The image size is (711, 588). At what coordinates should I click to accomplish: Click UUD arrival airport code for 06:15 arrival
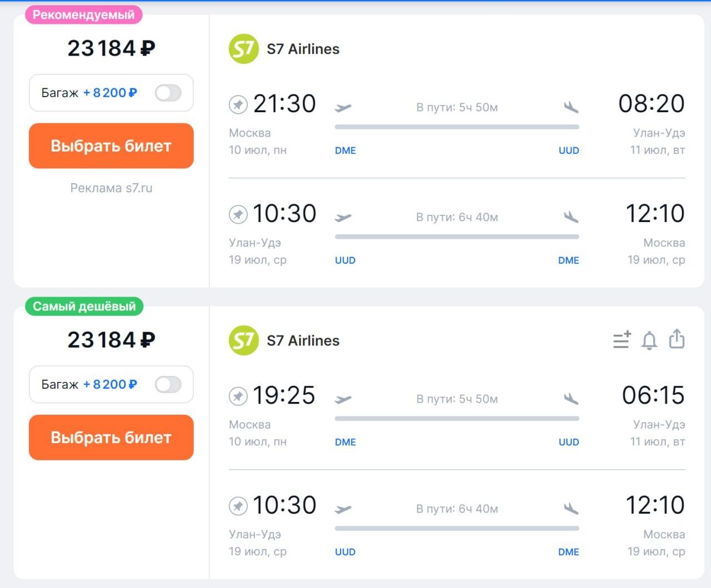(x=569, y=442)
